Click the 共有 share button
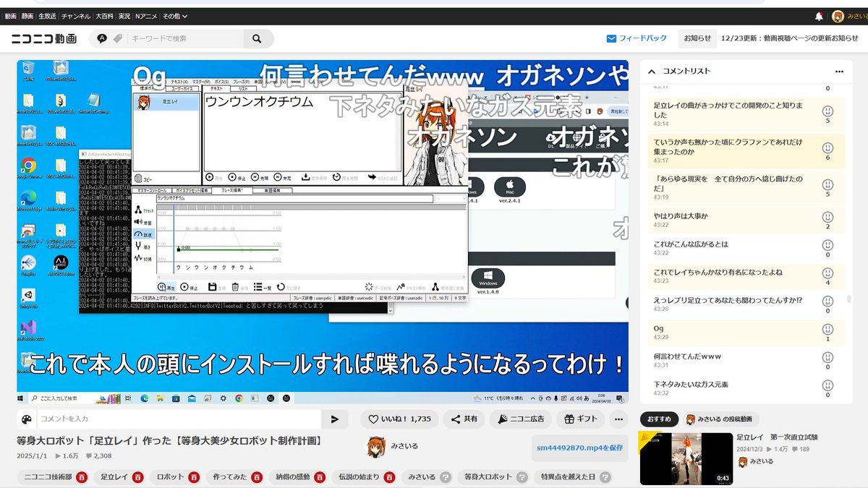 [x=463, y=419]
